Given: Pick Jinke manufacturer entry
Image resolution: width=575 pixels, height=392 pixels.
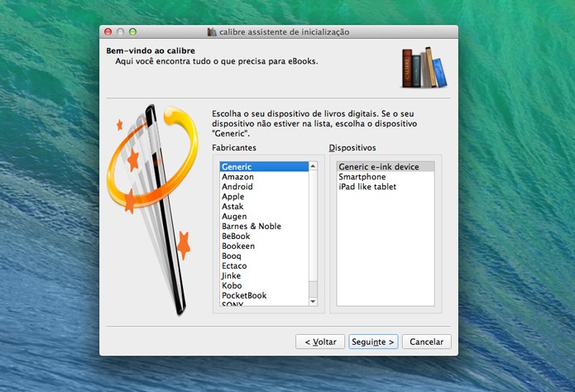Looking at the screenshot, I should (x=264, y=275).
